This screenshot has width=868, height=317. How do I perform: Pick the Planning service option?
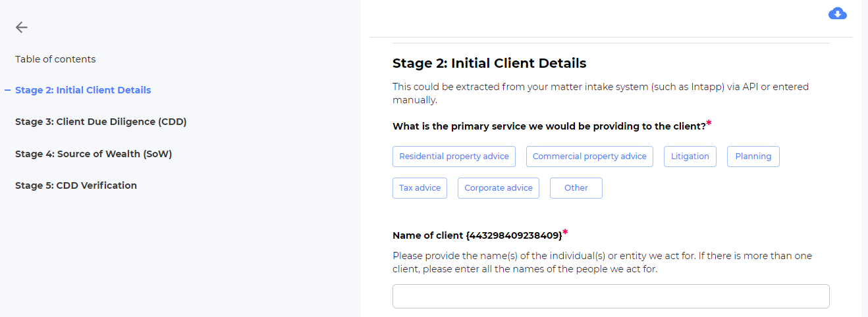[753, 157]
